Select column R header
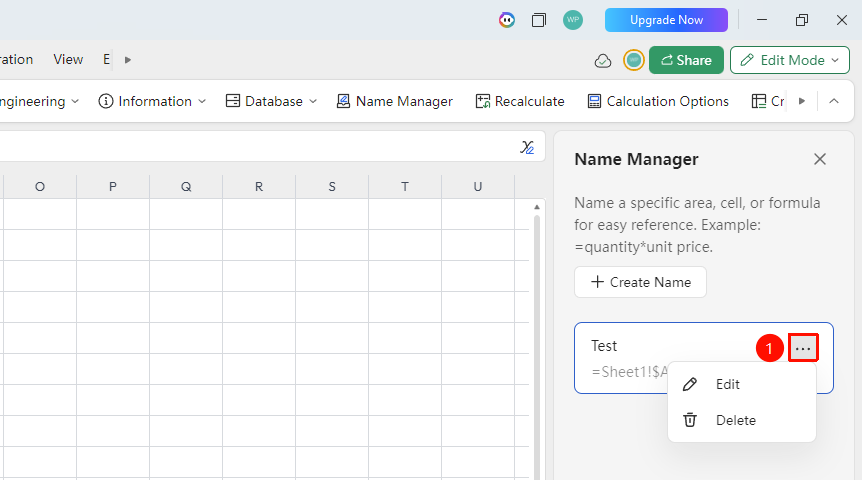 (x=259, y=186)
